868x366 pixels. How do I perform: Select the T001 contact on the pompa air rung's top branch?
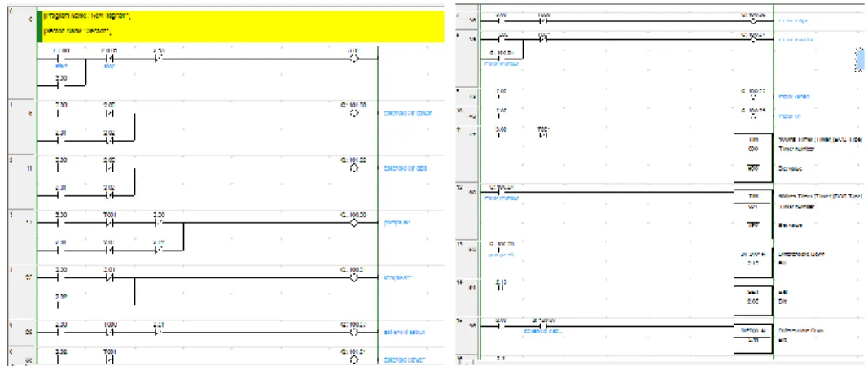point(108,223)
